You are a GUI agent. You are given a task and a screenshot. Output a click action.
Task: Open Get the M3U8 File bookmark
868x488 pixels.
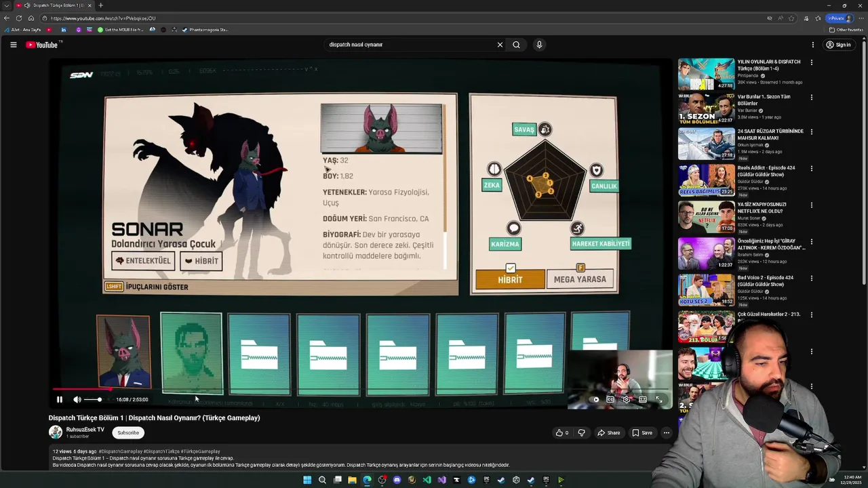point(121,30)
